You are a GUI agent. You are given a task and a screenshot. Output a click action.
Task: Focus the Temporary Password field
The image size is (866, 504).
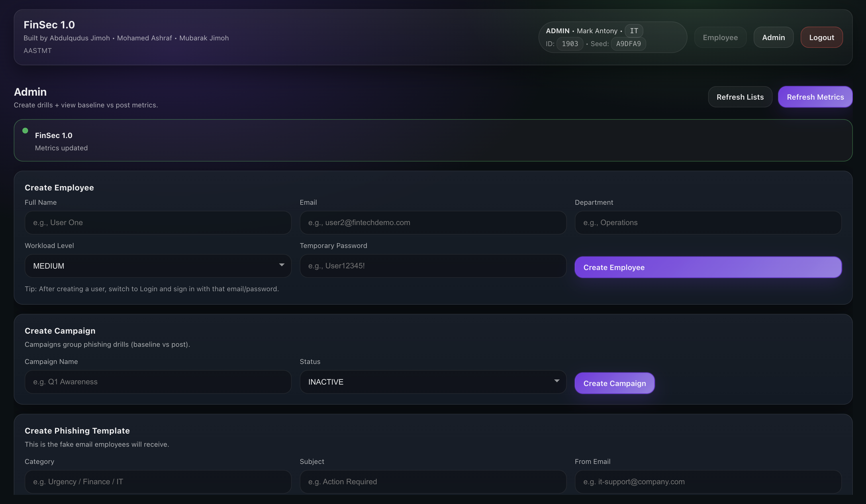coord(433,266)
